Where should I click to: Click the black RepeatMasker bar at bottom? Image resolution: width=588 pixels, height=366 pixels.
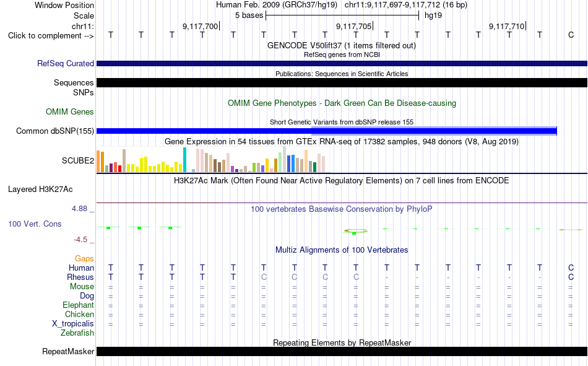coord(342,351)
